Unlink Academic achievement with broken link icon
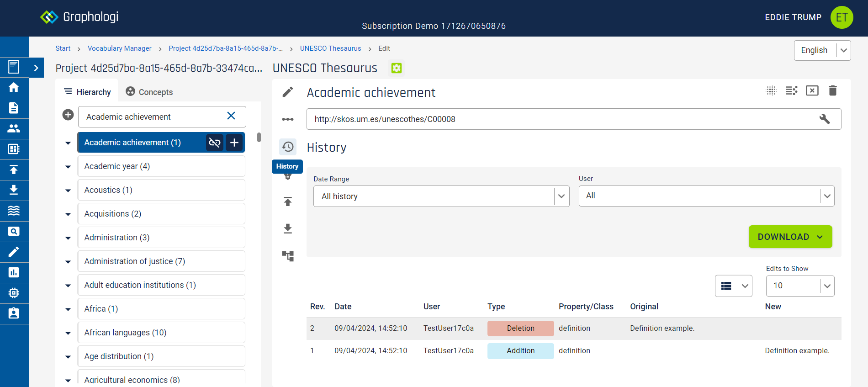Viewport: 868px width, 387px height. click(x=215, y=143)
